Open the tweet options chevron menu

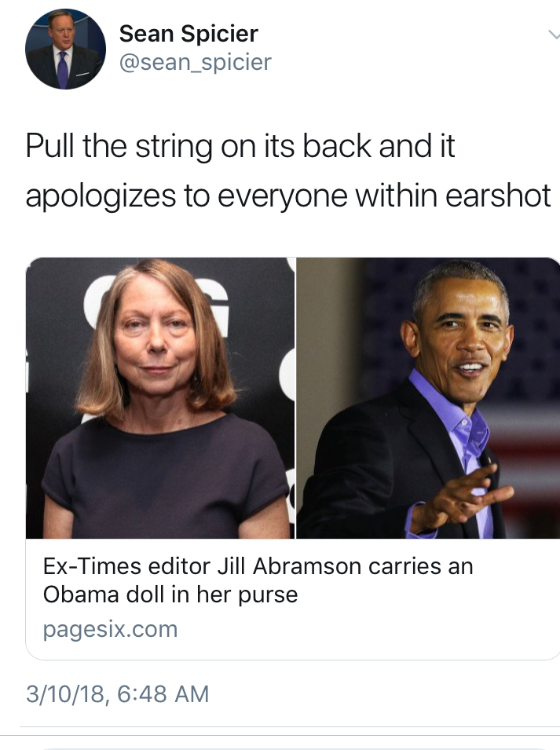click(554, 35)
